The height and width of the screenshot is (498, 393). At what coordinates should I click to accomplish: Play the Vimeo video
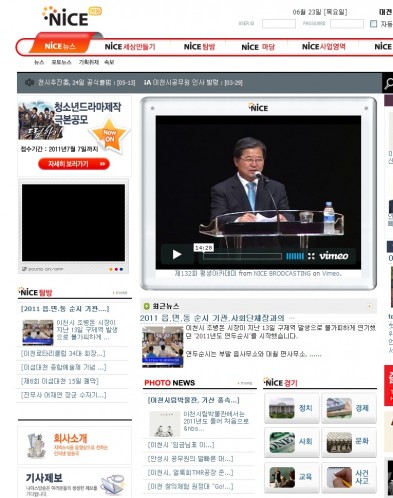tap(177, 255)
